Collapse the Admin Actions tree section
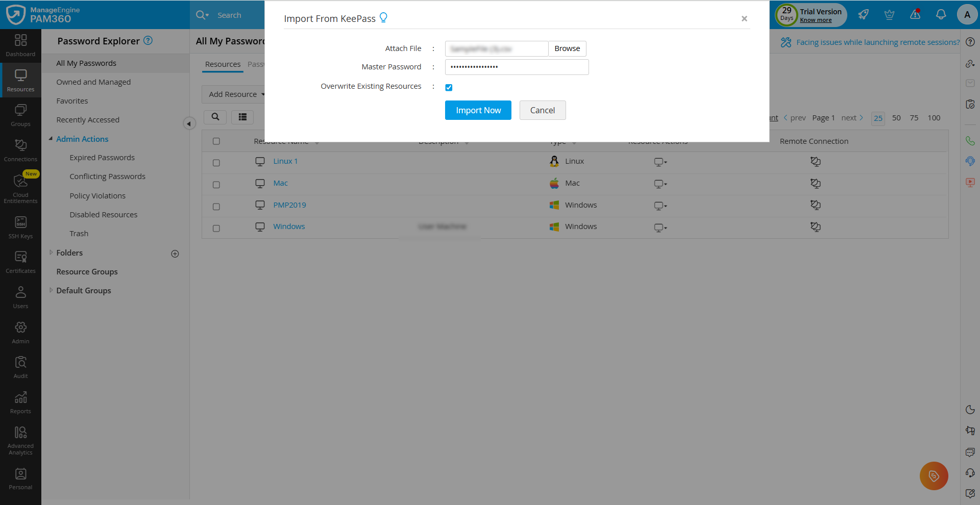This screenshot has width=980, height=505. pyautogui.click(x=51, y=139)
